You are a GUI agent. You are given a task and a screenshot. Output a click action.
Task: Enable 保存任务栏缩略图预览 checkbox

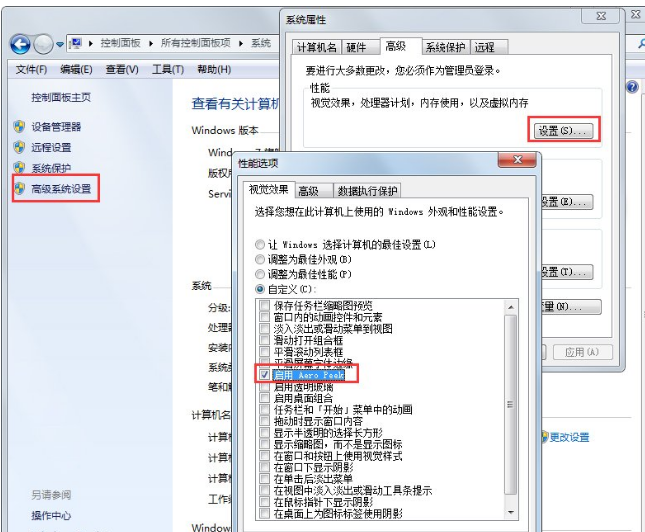click(264, 306)
